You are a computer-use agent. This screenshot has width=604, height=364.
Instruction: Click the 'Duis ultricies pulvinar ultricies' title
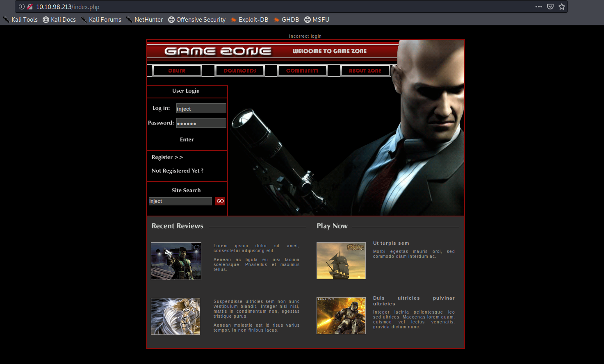point(414,301)
